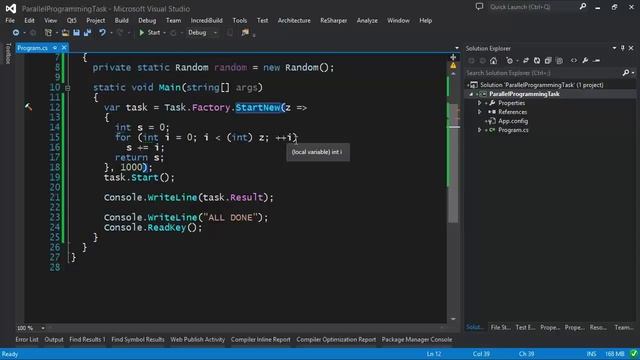Click the green checkmark status bar icon
This screenshot has width=640, height=360.
coord(633,354)
